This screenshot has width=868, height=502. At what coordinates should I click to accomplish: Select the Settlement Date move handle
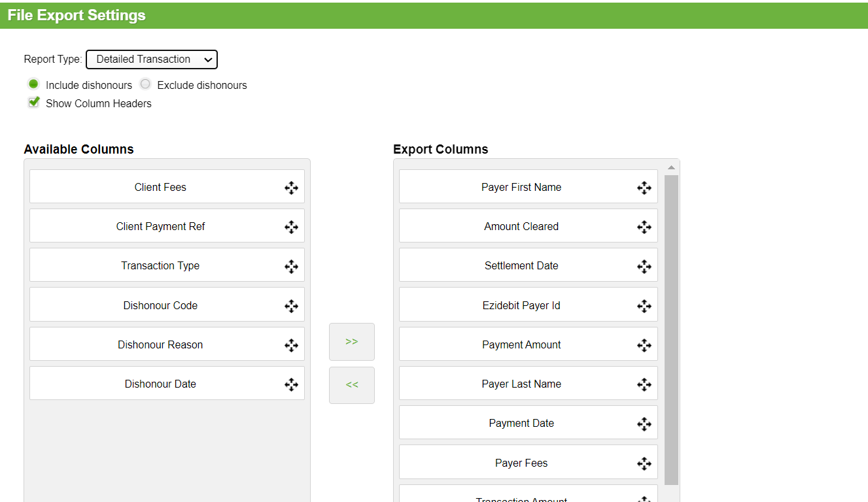pyautogui.click(x=644, y=267)
